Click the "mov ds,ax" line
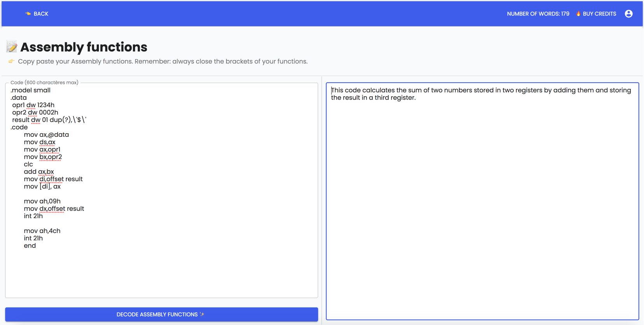644x325 pixels. [39, 142]
